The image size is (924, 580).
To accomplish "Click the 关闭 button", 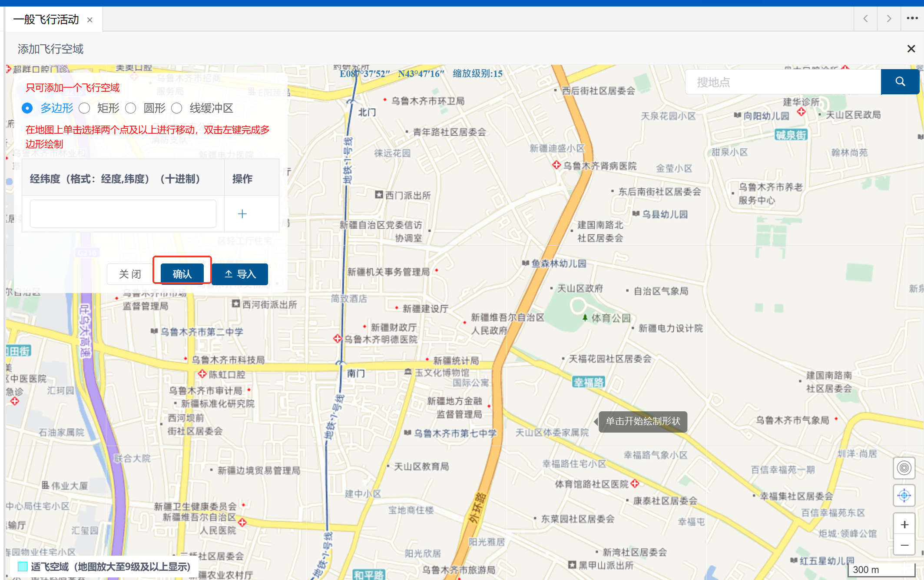I will click(x=130, y=274).
